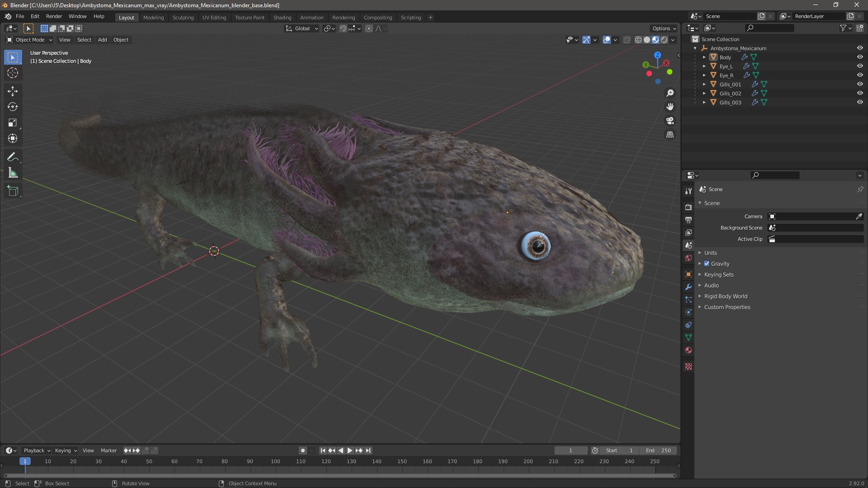The image size is (868, 488).
Task: Hide Gills_001 in the outliner
Action: pos(859,84)
